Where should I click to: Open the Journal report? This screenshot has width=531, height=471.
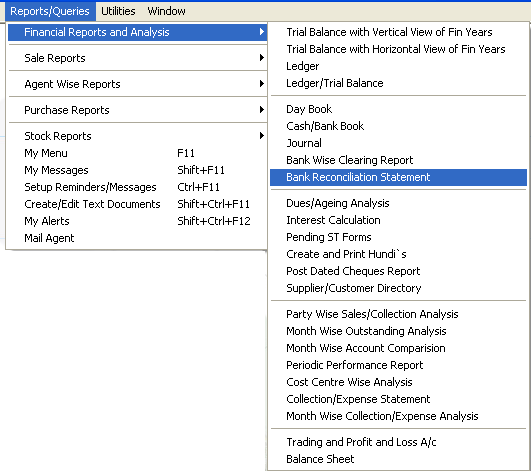pos(398,143)
